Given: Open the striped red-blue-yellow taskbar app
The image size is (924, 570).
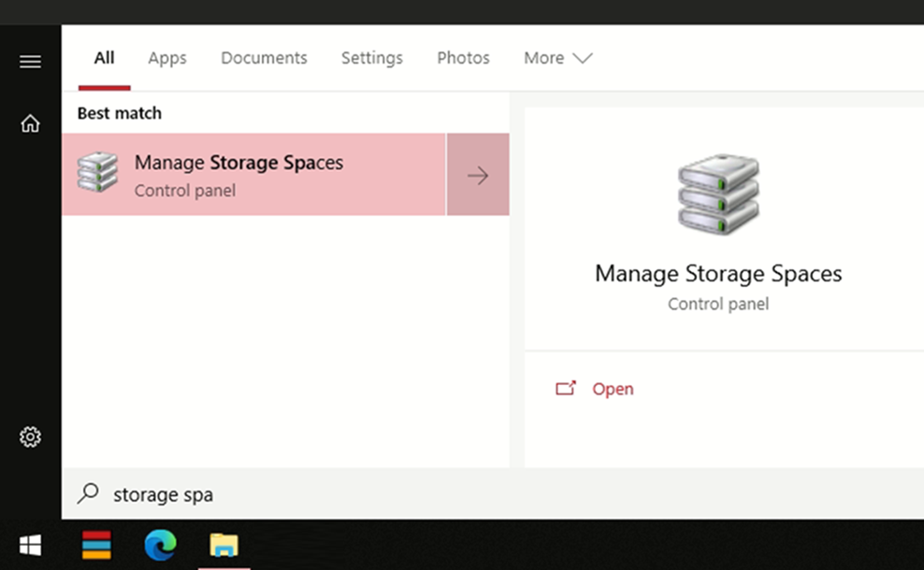Looking at the screenshot, I should coord(96,545).
